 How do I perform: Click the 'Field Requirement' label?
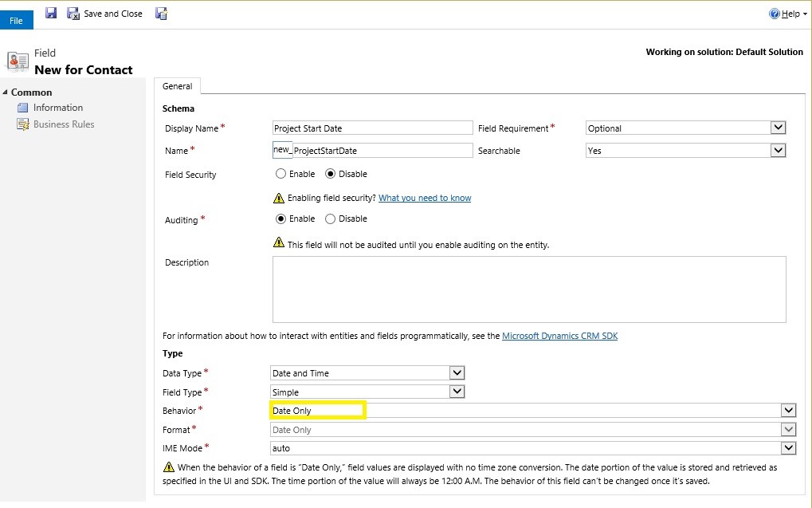[513, 128]
